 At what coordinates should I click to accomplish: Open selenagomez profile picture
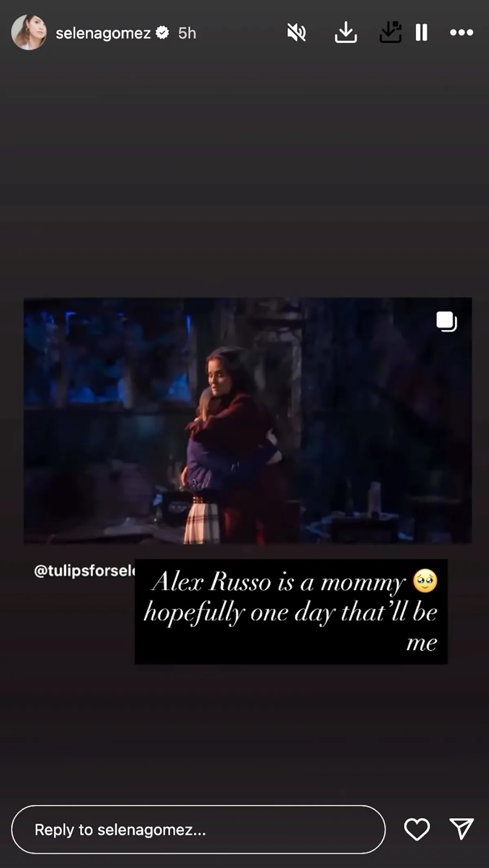(29, 33)
